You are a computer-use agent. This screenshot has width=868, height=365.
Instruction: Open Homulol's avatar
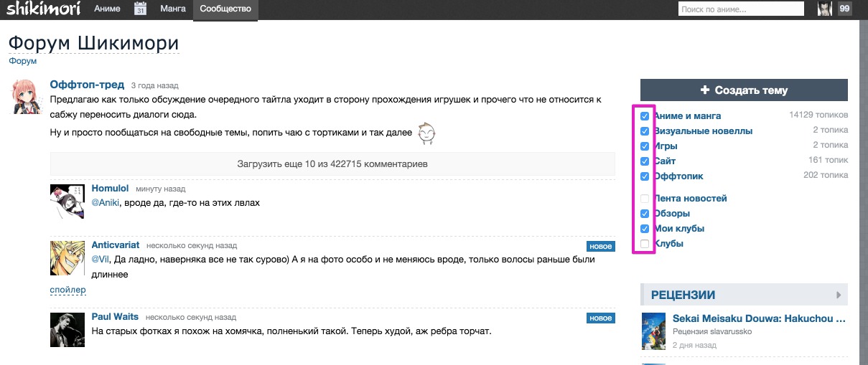pyautogui.click(x=67, y=202)
